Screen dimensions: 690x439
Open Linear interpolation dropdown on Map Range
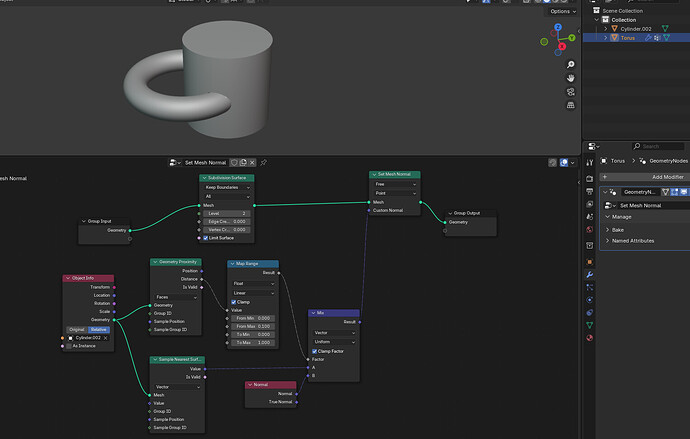253,293
